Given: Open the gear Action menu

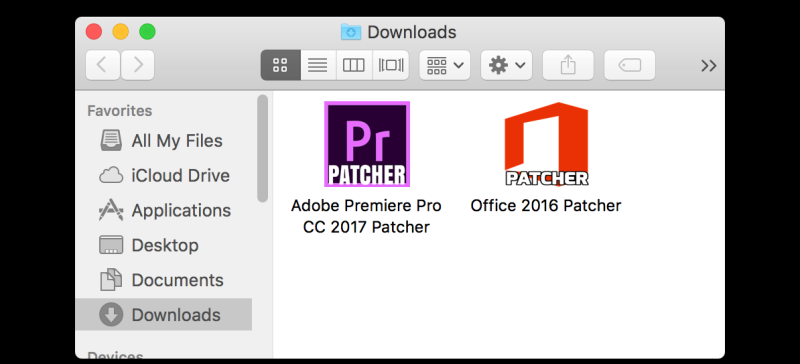Looking at the screenshot, I should pyautogui.click(x=507, y=65).
